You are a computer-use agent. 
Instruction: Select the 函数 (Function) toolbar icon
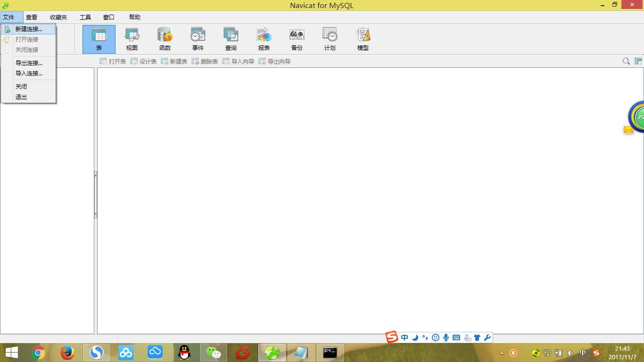(165, 39)
